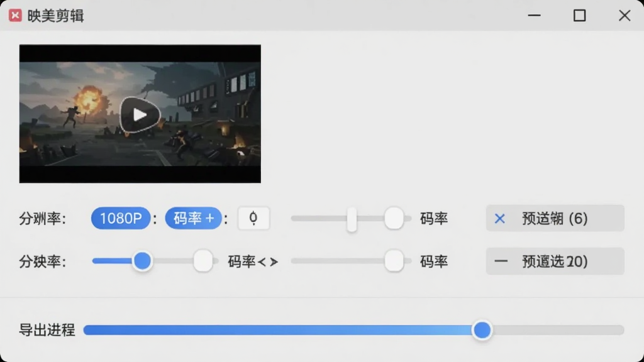Minimize the 映美剪辑 window

pyautogui.click(x=535, y=16)
